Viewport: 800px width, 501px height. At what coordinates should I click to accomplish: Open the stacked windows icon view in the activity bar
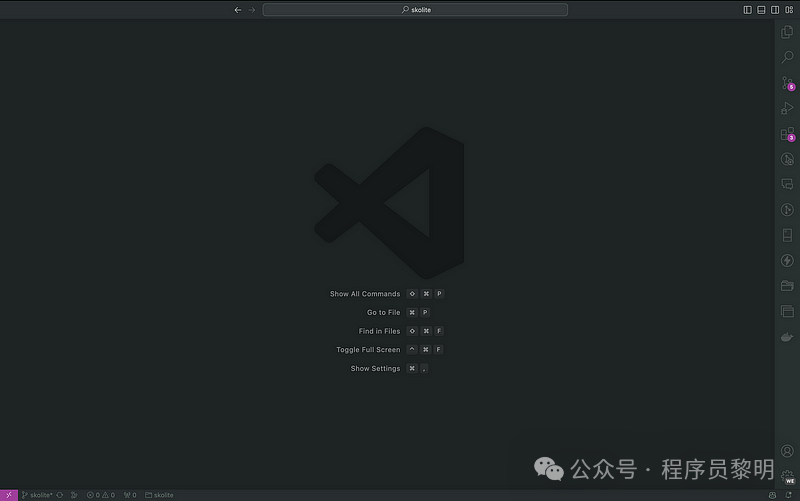point(787,311)
